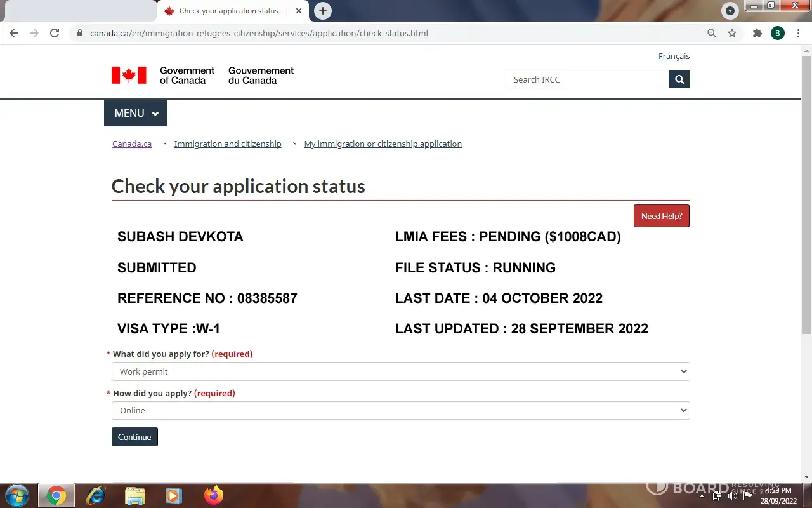Click the REFERENCE NO : 08385587 text

pyautogui.click(x=207, y=298)
